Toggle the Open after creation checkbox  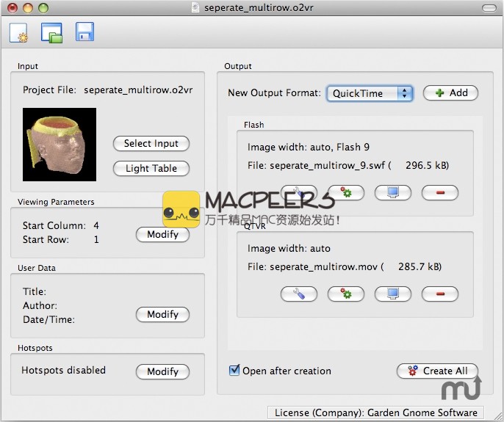tap(234, 371)
